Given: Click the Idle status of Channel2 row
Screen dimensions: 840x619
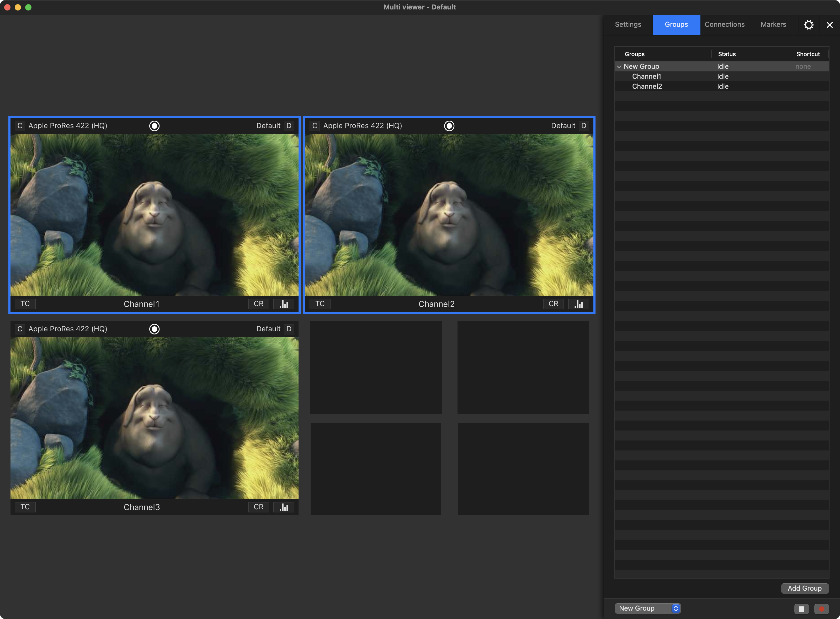Looking at the screenshot, I should pyautogui.click(x=723, y=87).
